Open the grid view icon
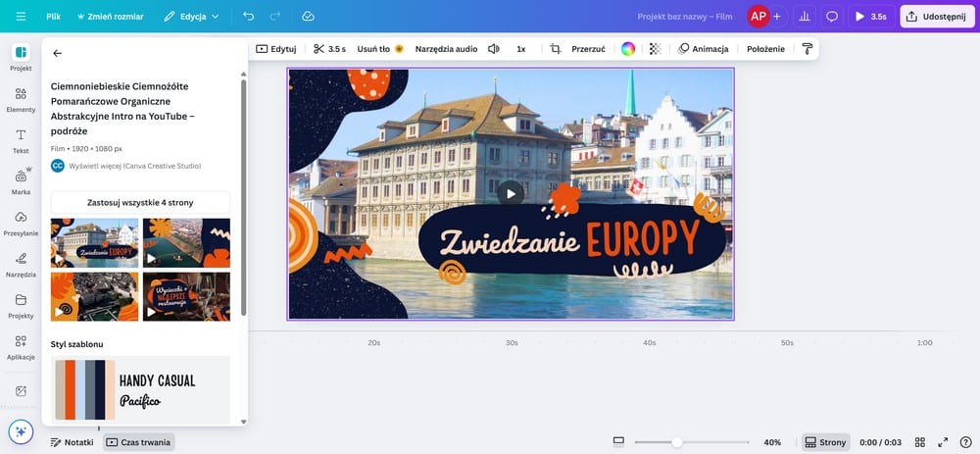 [920, 442]
